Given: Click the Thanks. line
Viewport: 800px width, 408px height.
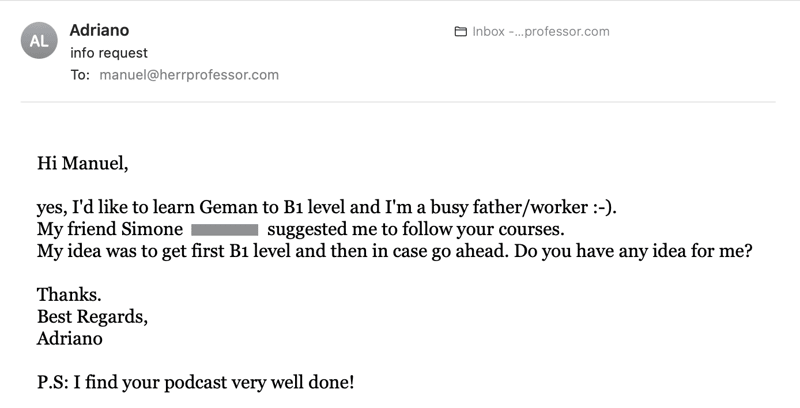Looking at the screenshot, I should click(69, 295).
